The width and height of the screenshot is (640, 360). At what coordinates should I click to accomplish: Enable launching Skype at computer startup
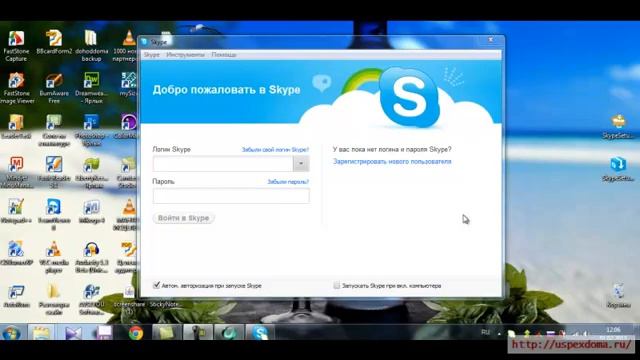coord(336,285)
